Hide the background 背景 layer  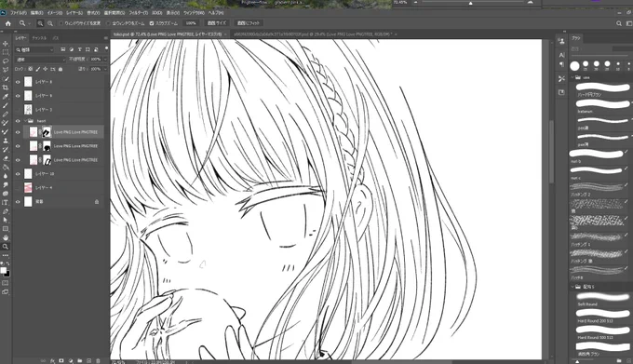(x=18, y=202)
